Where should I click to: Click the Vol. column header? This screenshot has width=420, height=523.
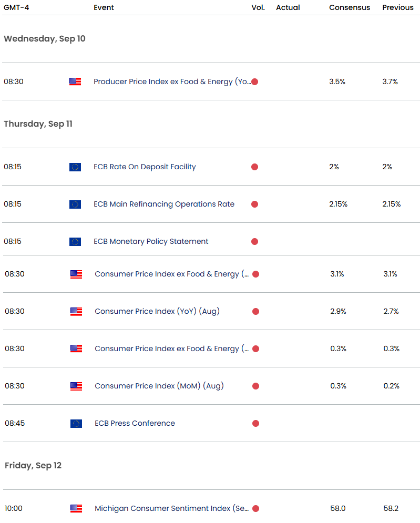258,7
